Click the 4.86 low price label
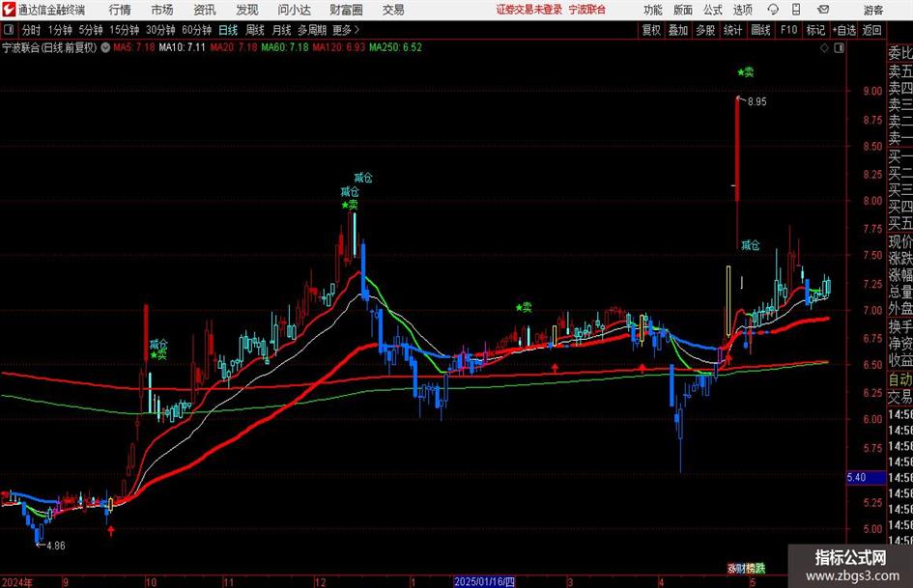The width and height of the screenshot is (913, 588). pyautogui.click(x=55, y=546)
